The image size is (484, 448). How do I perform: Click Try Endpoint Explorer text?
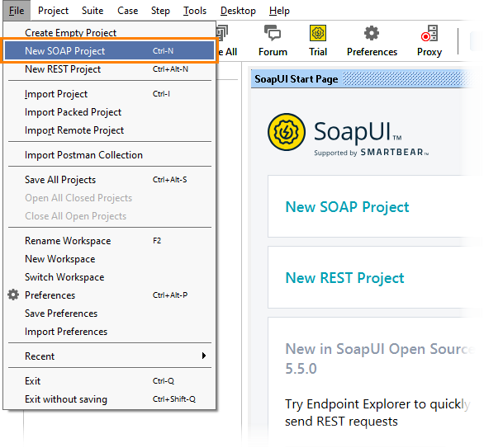pos(377,413)
